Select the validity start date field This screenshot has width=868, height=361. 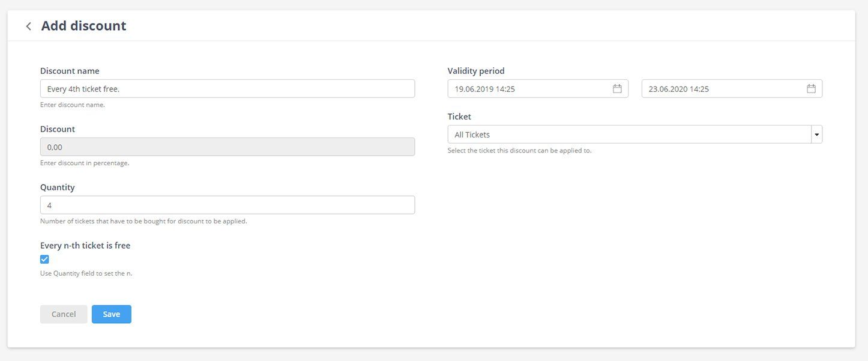point(531,89)
